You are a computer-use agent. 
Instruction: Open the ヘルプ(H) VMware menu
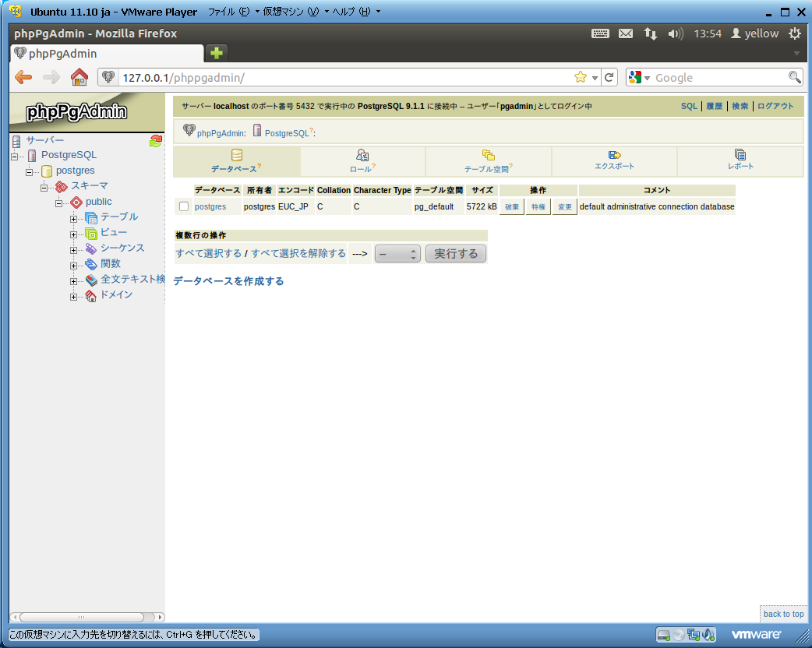click(356, 12)
